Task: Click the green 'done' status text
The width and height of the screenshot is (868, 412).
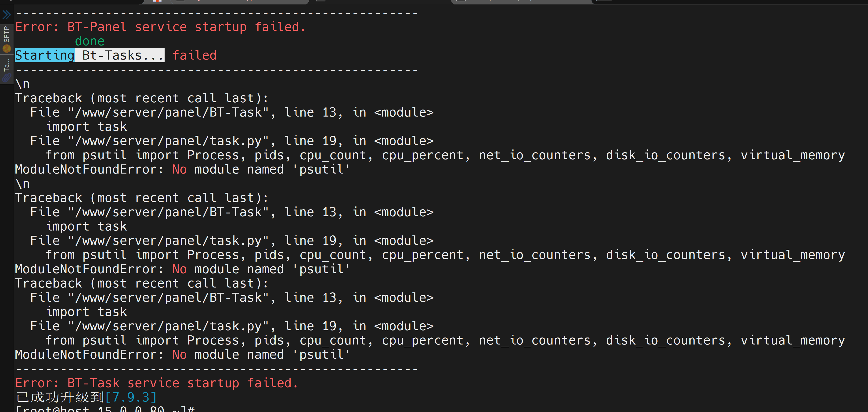Action: point(90,41)
